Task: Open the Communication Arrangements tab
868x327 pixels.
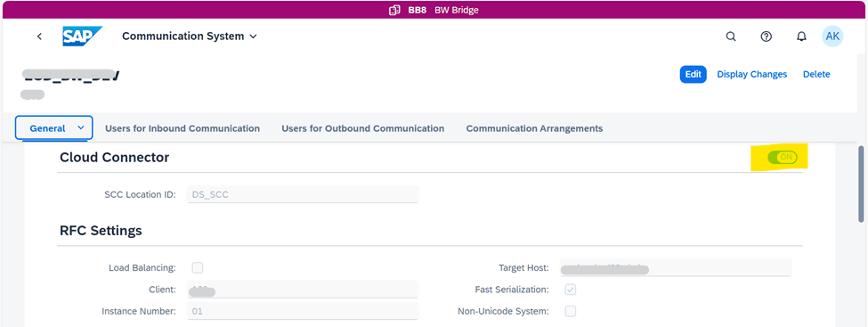Action: coord(534,128)
